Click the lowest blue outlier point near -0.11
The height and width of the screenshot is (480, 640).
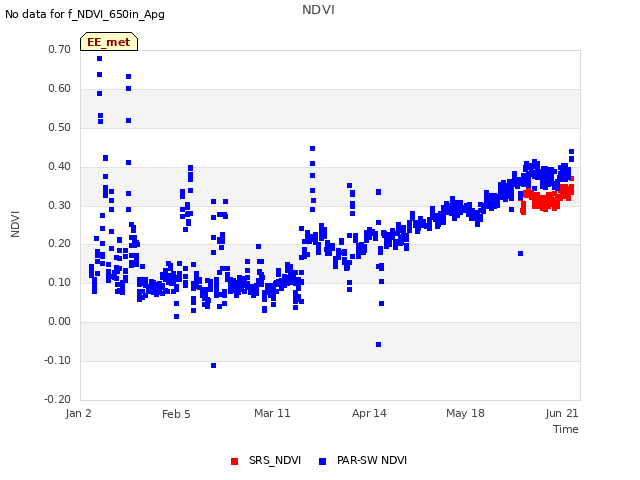tap(213, 365)
